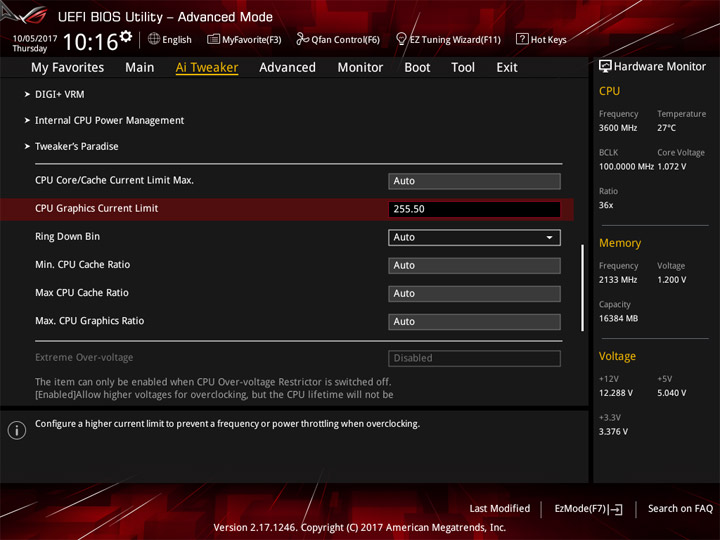Click the Ratio 36x value
720x540 pixels.
606,205
